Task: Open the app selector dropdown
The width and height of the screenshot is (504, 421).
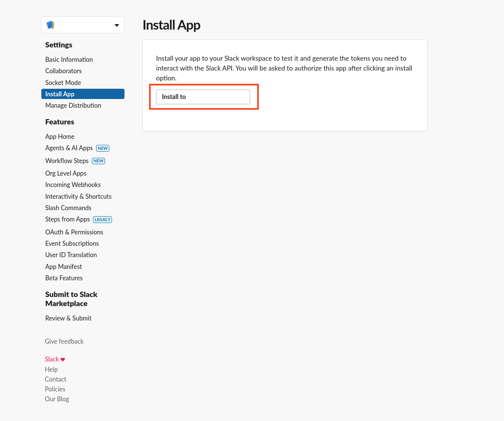Action: pyautogui.click(x=83, y=25)
